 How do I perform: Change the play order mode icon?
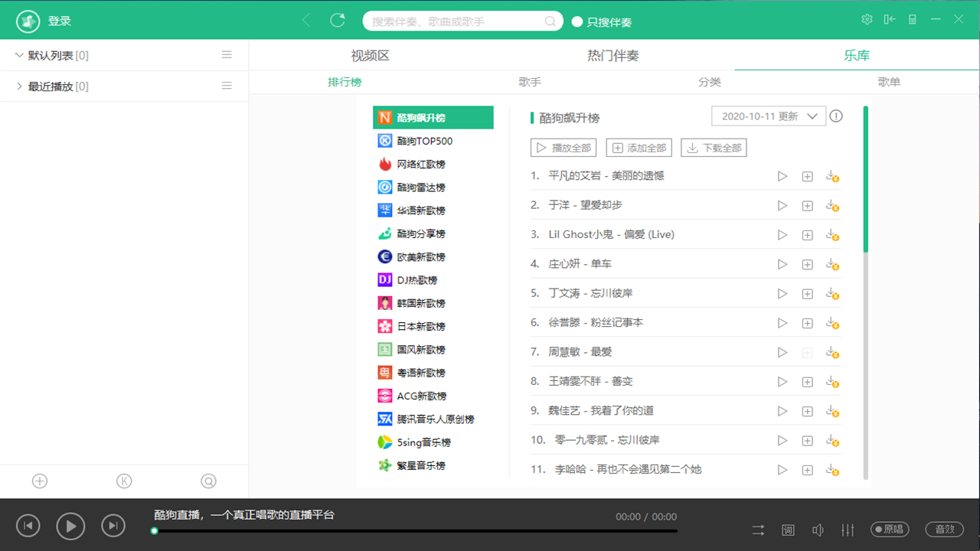(x=758, y=530)
